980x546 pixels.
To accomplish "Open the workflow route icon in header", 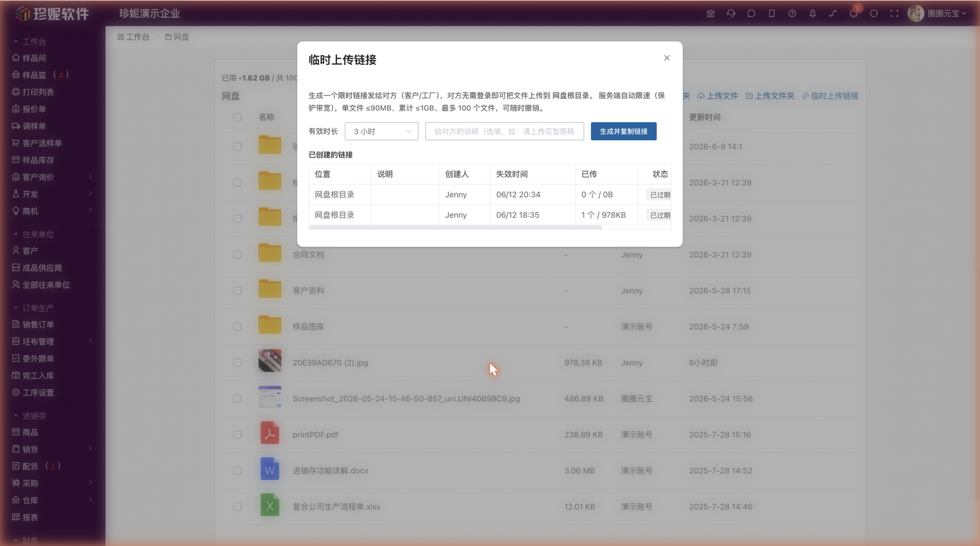I will (833, 13).
